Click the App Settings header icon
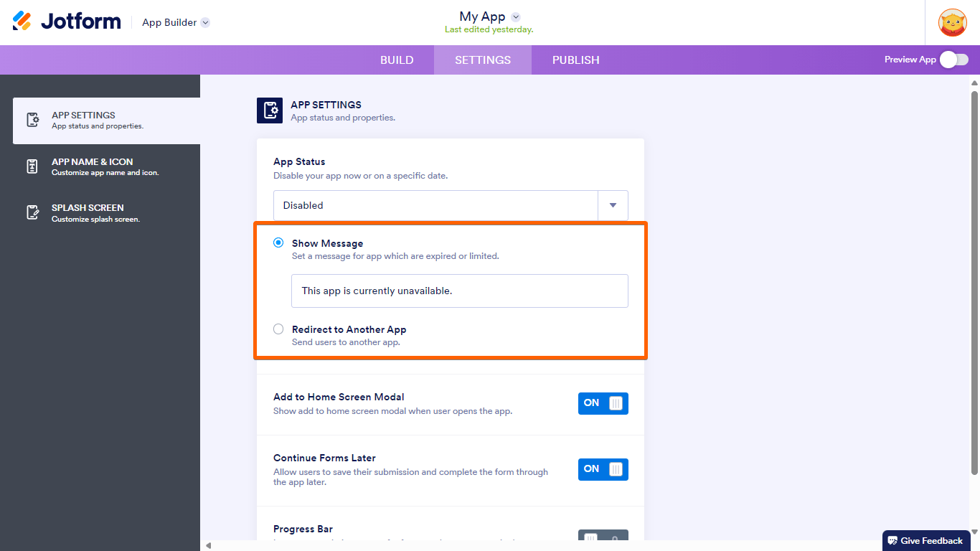Screen dimensions: 980x551 click(x=270, y=110)
